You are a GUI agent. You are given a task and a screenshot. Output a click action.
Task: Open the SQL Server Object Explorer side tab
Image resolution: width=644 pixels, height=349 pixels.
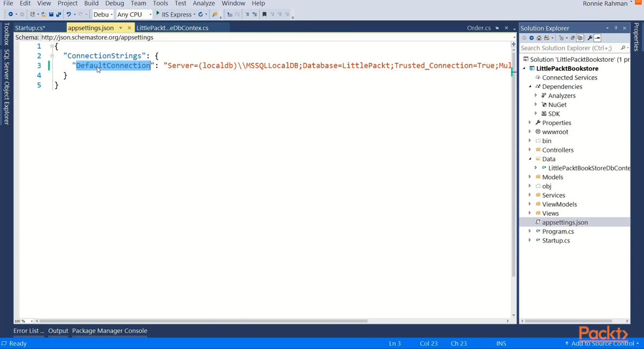[6, 87]
